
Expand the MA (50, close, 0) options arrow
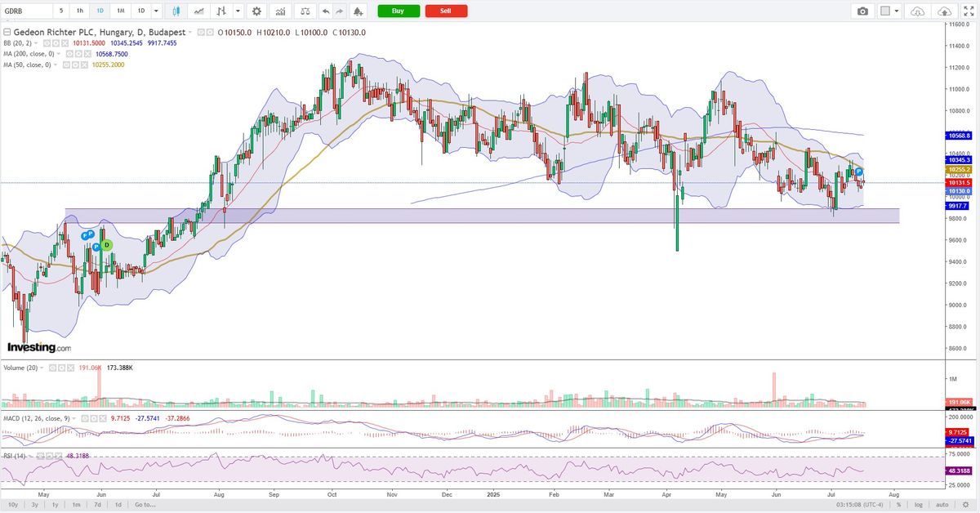[56, 65]
